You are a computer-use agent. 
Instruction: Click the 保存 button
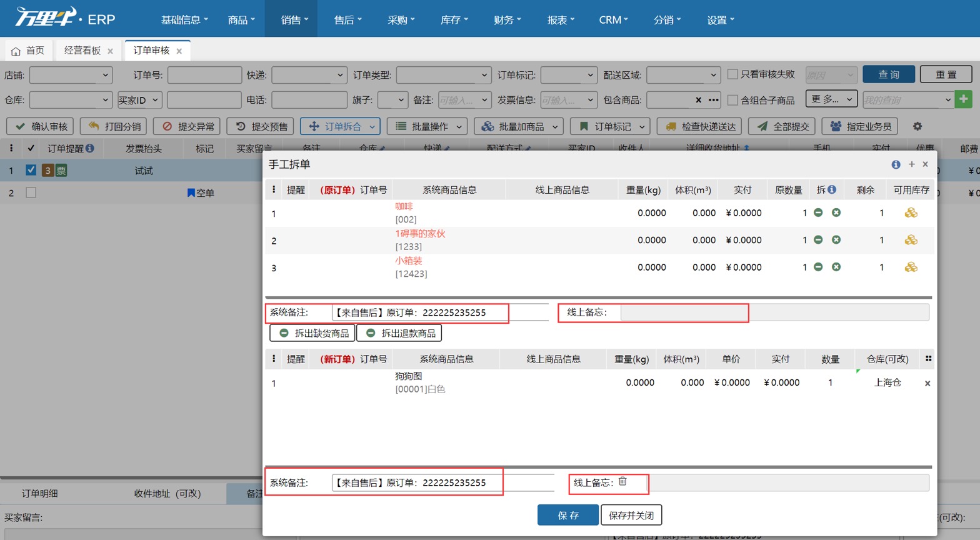[568, 515]
